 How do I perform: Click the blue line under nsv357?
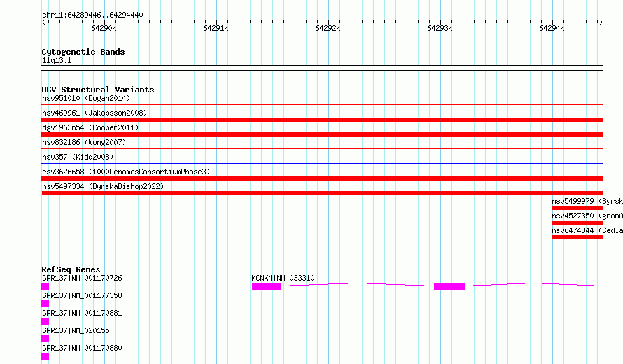coord(322,163)
